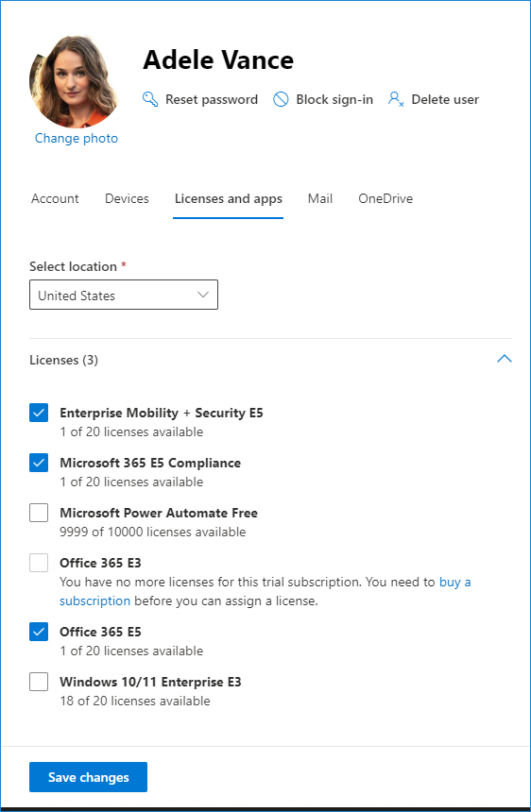The width and height of the screenshot is (531, 812).
Task: Uncheck Enterprise Mobility + Security E5
Action: [x=39, y=413]
